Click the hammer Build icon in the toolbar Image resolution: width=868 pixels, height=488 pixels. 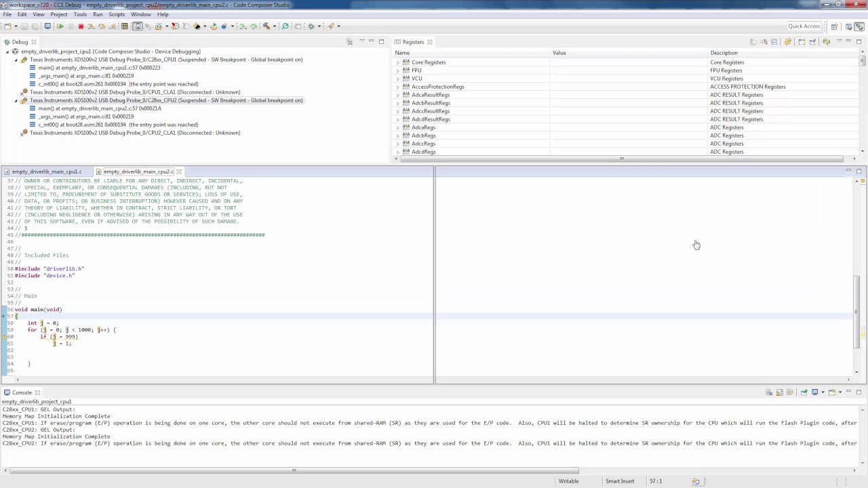click(x=267, y=26)
